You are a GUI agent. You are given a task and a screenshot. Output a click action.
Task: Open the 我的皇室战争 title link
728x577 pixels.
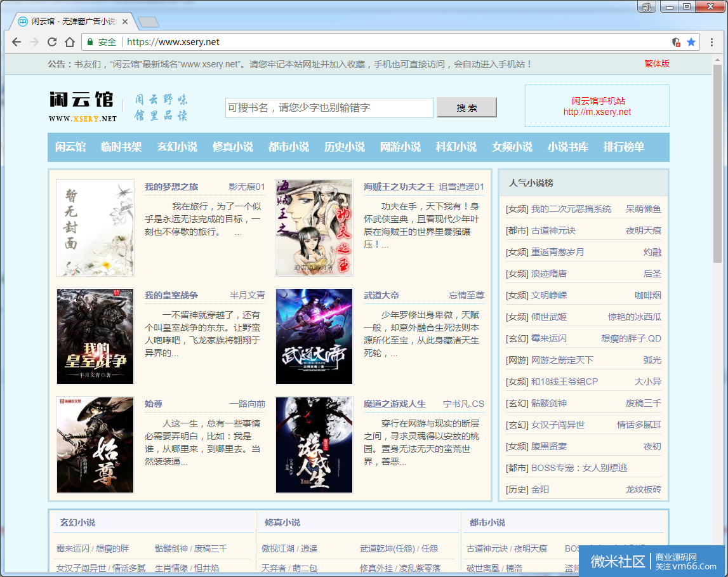[171, 295]
